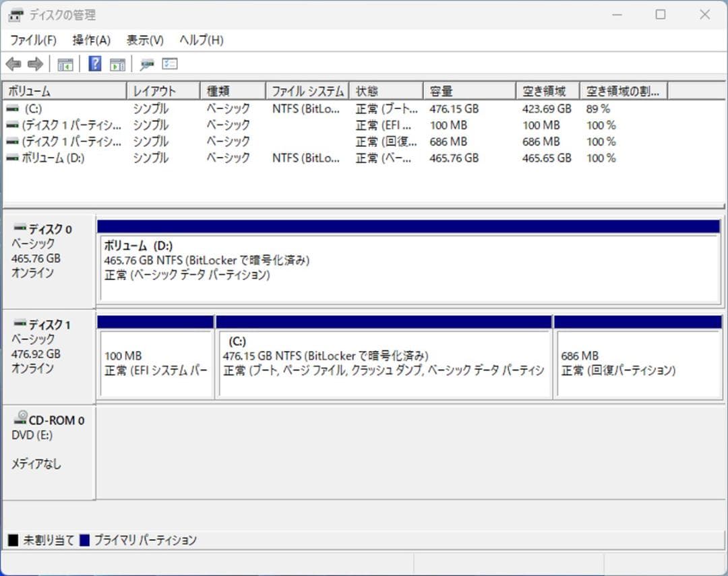
Task: Click the 空き領域 column header
Action: click(547, 90)
